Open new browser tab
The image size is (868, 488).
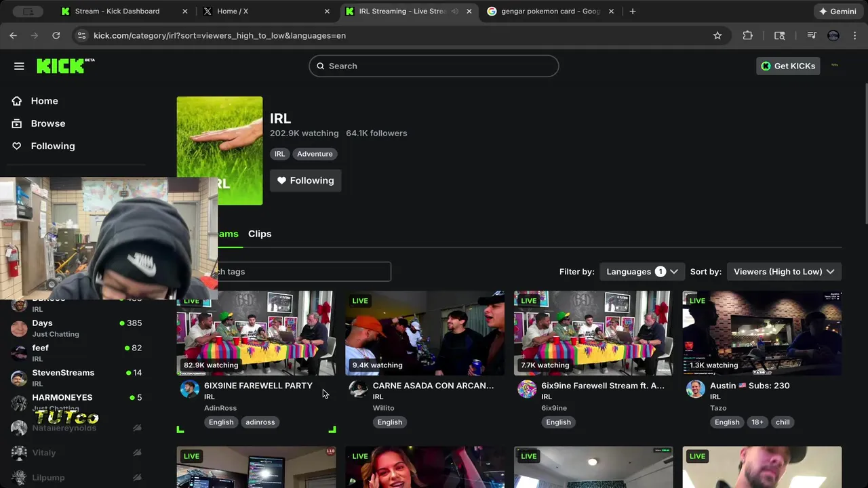tap(633, 11)
